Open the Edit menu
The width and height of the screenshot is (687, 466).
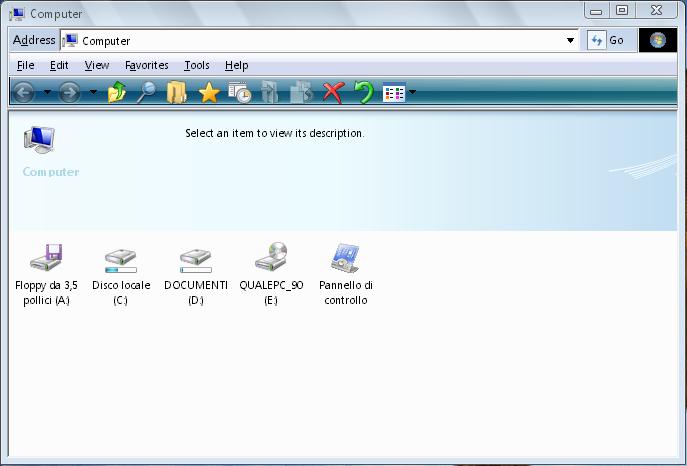click(59, 65)
